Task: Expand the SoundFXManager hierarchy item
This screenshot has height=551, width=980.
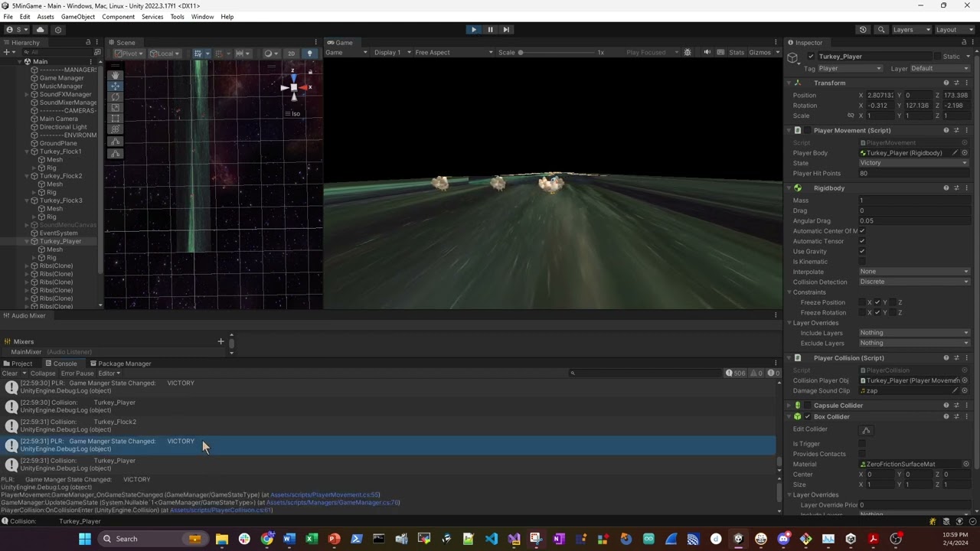Action: tap(27, 94)
